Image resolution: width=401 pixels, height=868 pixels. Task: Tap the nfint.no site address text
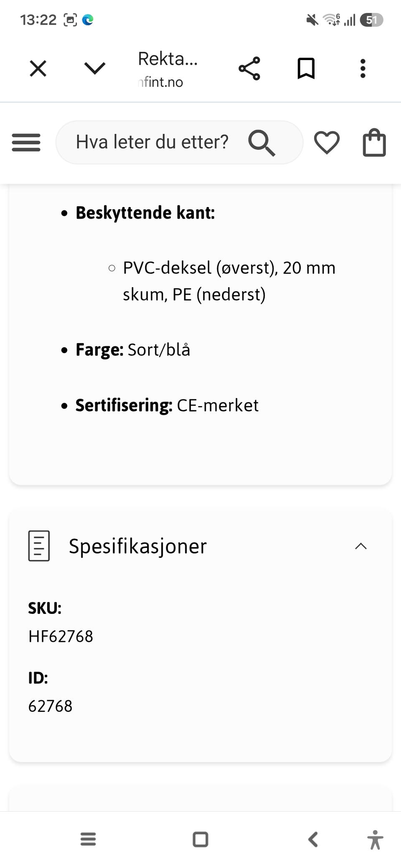[161, 82]
